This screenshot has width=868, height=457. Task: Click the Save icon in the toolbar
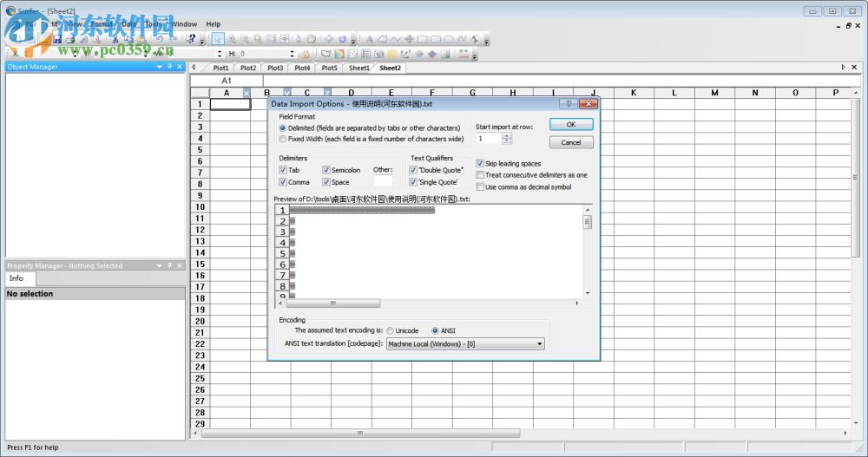tap(57, 39)
